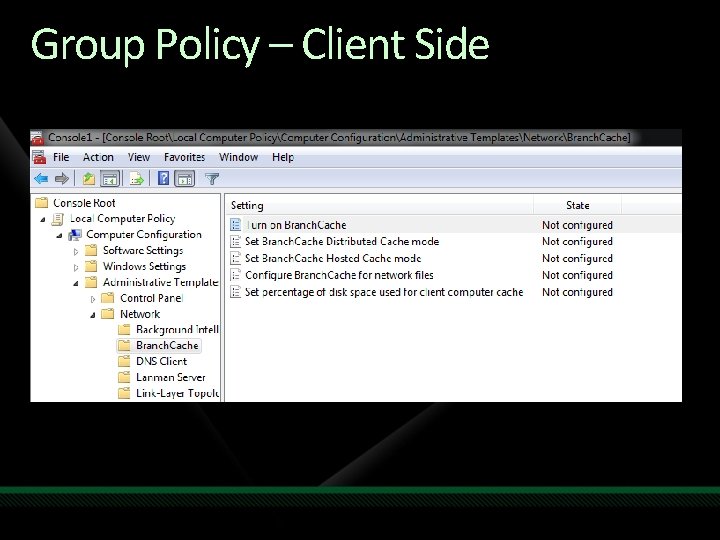Open the Help toolbar icon

click(163, 178)
